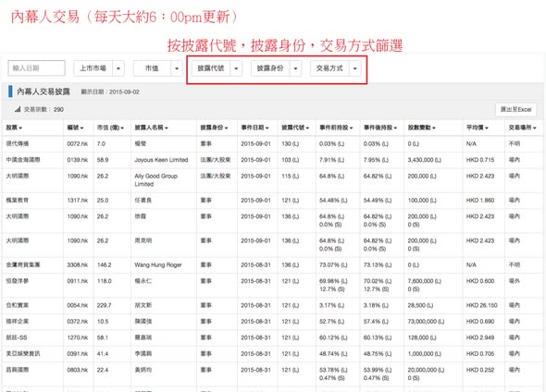Click the post-event holding 57.4% (L)
Screen dimensions: 546x392
click(377, 321)
